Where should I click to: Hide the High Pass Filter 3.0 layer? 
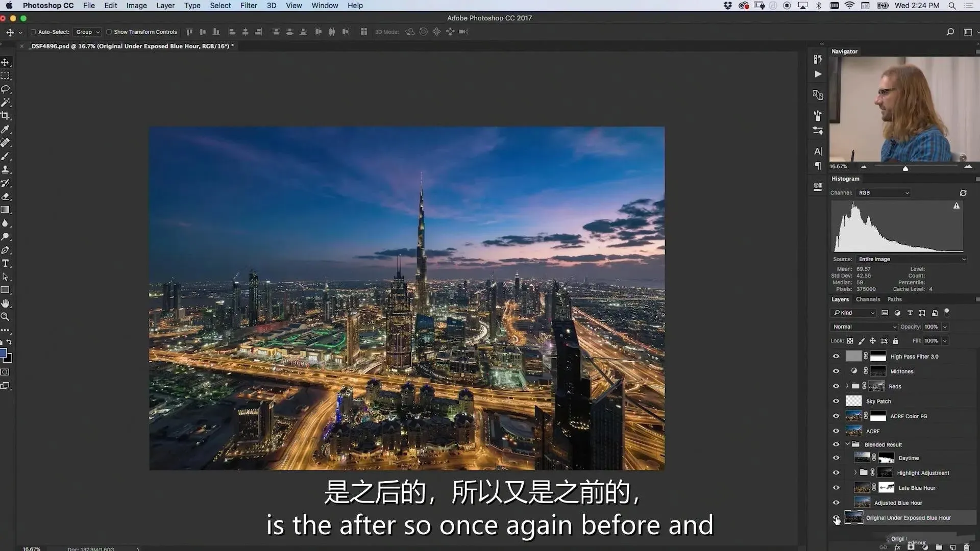pos(836,357)
